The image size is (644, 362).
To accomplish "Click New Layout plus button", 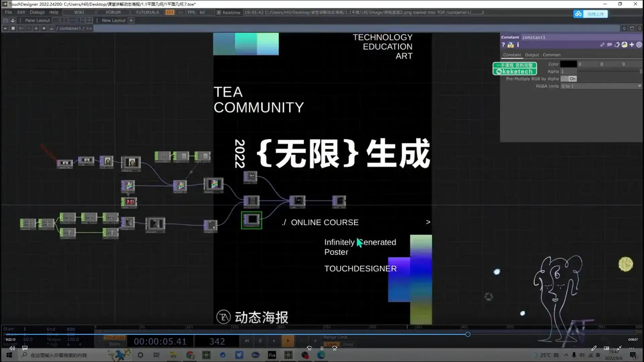I will [131, 20].
